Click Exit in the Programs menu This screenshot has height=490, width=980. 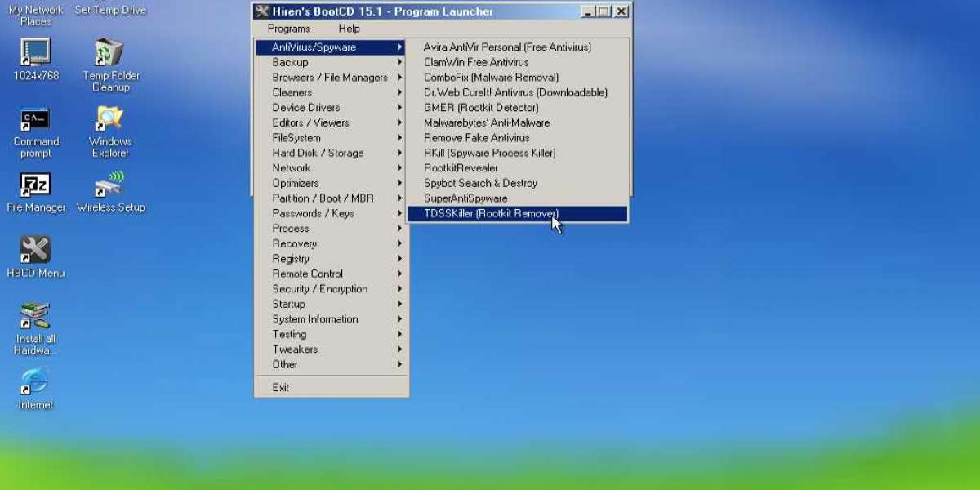pyautogui.click(x=281, y=388)
